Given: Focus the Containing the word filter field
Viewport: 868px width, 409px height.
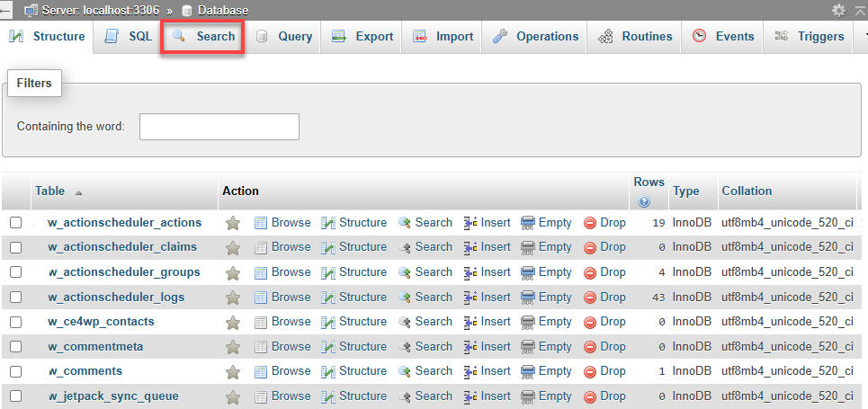Looking at the screenshot, I should tap(219, 127).
